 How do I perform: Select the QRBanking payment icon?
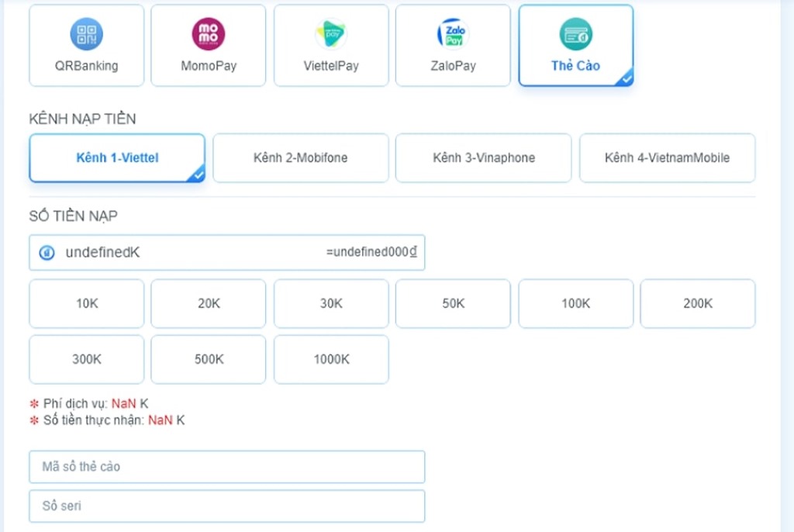(x=86, y=34)
